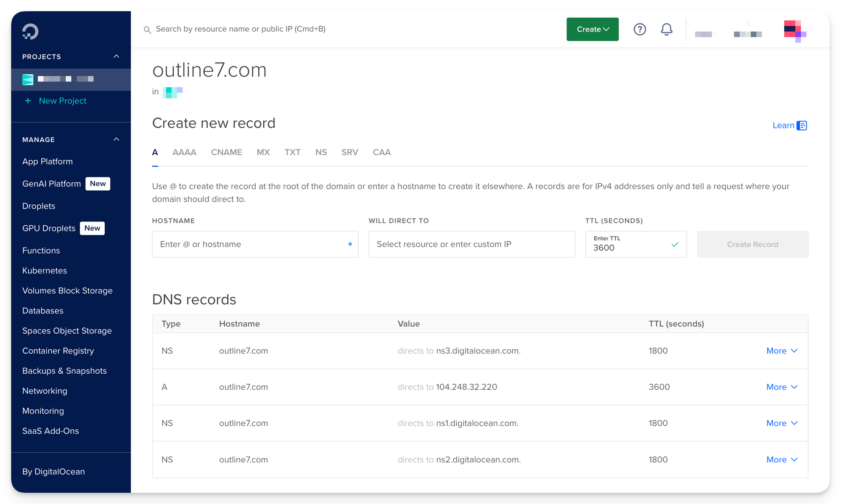Collapse the PROJECTS section chevron
Image resolution: width=841 pixels, height=504 pixels.
point(116,56)
